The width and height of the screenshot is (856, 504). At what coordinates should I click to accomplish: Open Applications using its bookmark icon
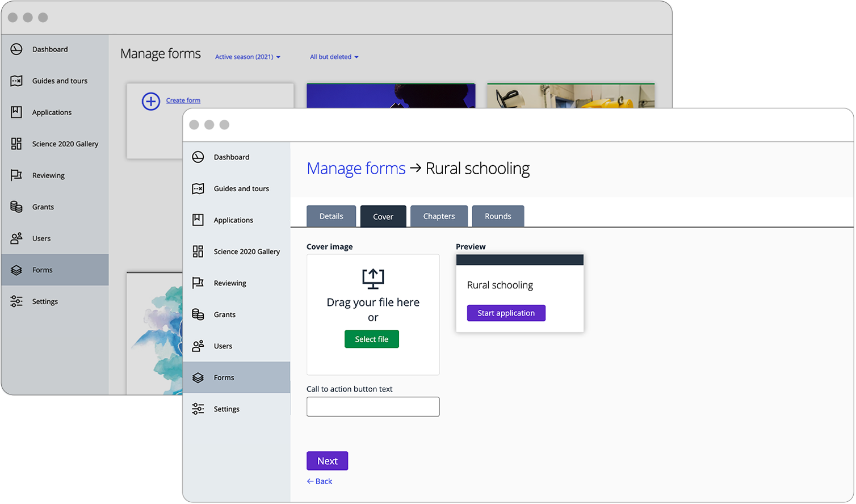pyautogui.click(x=198, y=220)
